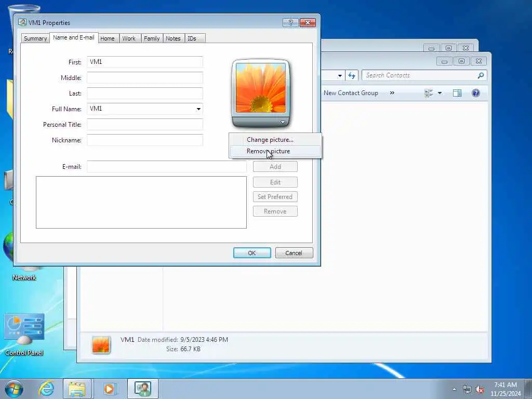Click the Contacts taskbar button

coord(143,389)
